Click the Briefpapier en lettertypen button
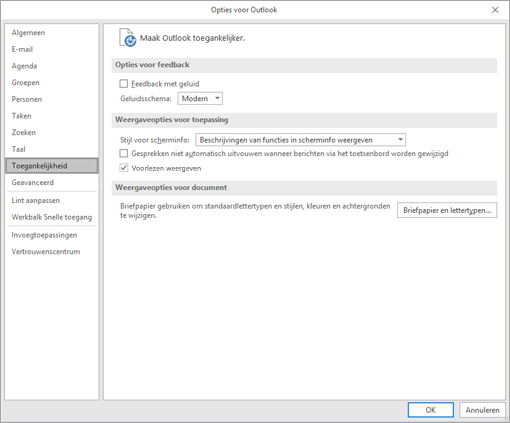The height and width of the screenshot is (423, 510). click(x=447, y=210)
